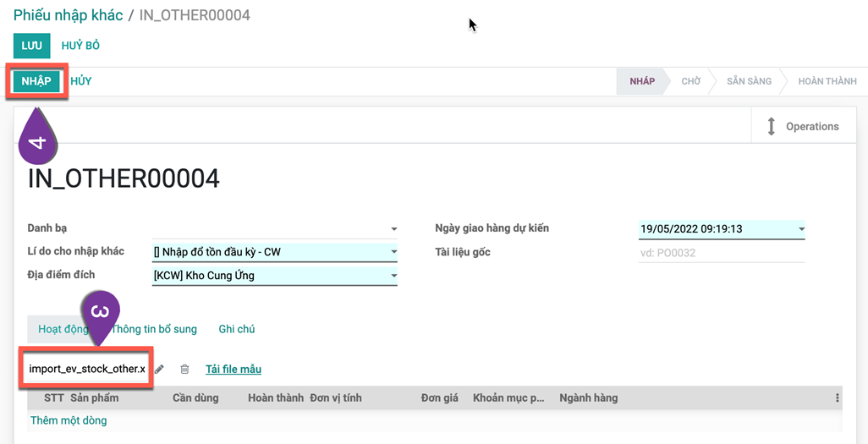This screenshot has height=444, width=868.
Task: Download template via Tải file mẫu link
Action: tap(233, 370)
